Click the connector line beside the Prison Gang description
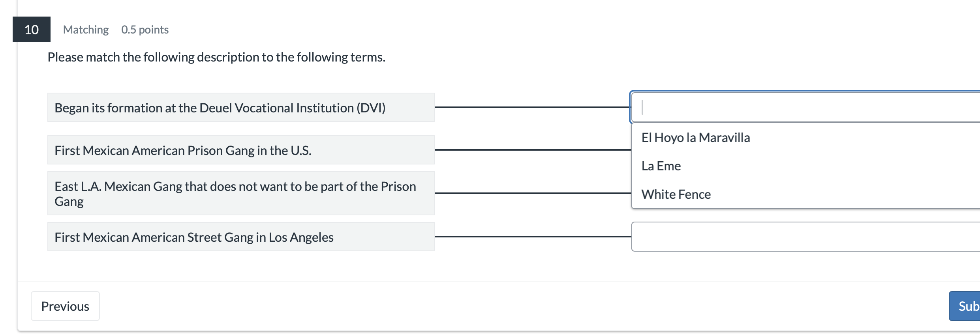980x336 pixels. 533,150
